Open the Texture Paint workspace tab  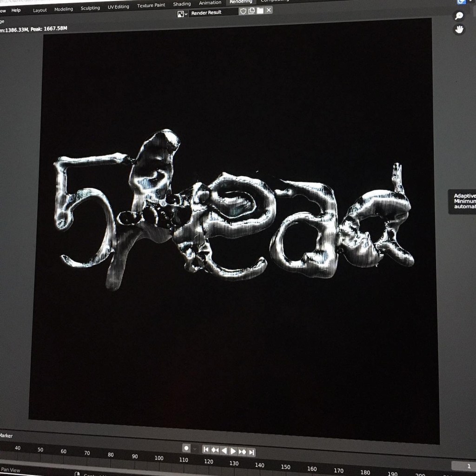151,5
